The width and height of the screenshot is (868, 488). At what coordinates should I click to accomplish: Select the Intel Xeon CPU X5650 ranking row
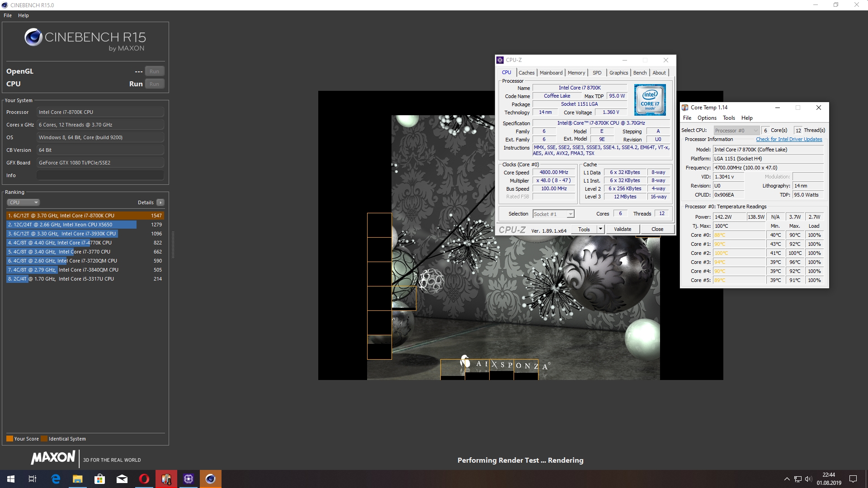[85, 225]
